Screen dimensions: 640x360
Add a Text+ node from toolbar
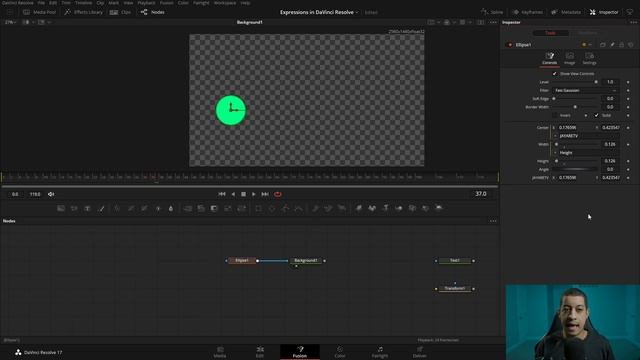[x=87, y=209]
